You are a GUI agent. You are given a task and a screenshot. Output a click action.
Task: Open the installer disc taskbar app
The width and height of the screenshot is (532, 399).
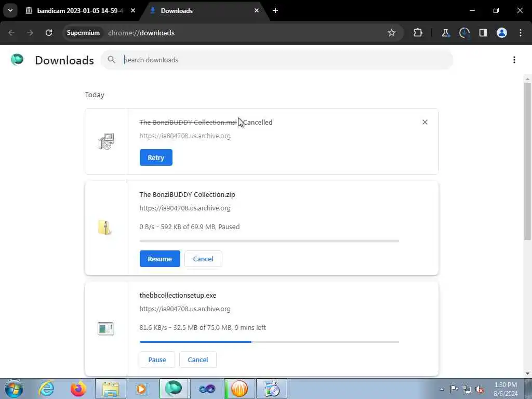pyautogui.click(x=271, y=389)
